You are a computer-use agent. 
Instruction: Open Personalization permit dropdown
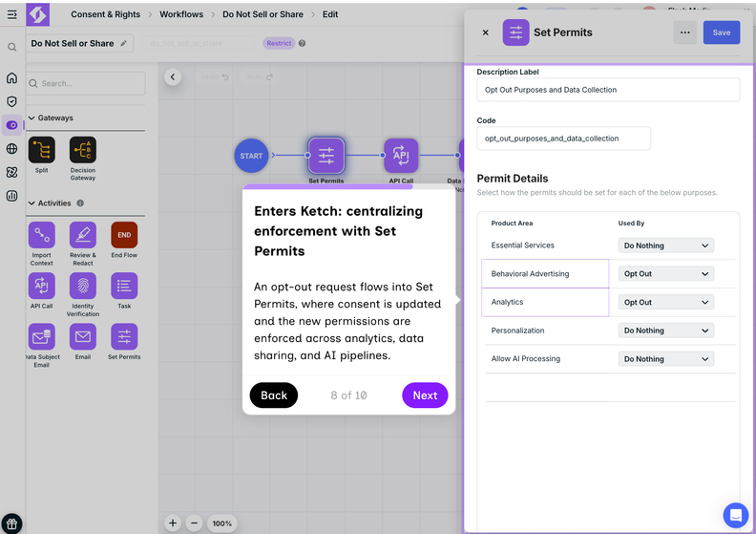point(666,331)
